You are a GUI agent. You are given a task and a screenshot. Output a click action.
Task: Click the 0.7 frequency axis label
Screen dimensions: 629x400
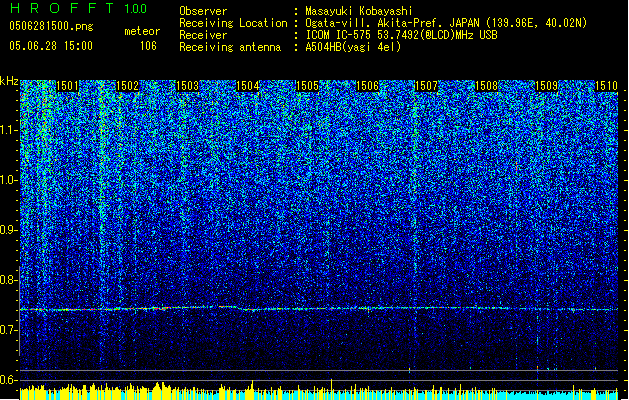point(9,330)
